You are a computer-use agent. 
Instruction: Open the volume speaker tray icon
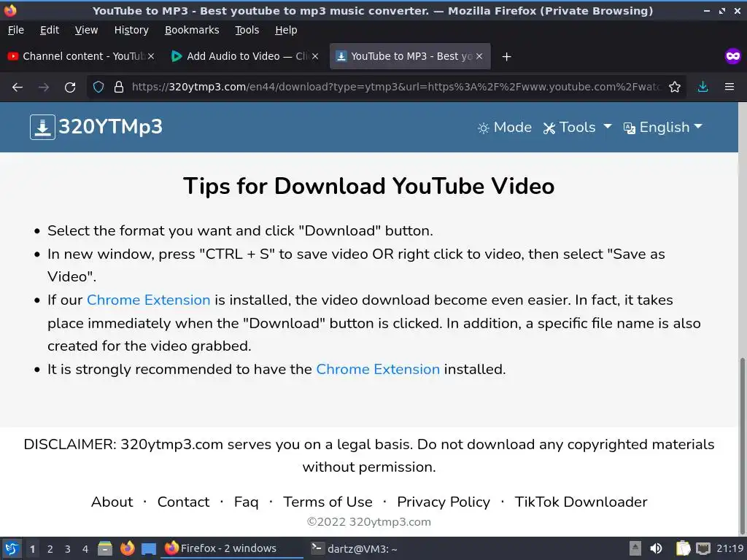pos(656,548)
